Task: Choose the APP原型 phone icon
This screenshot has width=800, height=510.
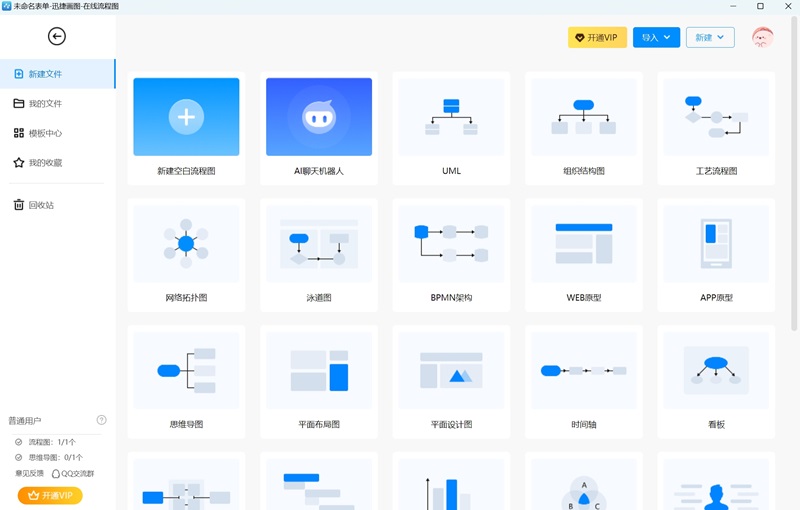Action: pyautogui.click(x=716, y=244)
